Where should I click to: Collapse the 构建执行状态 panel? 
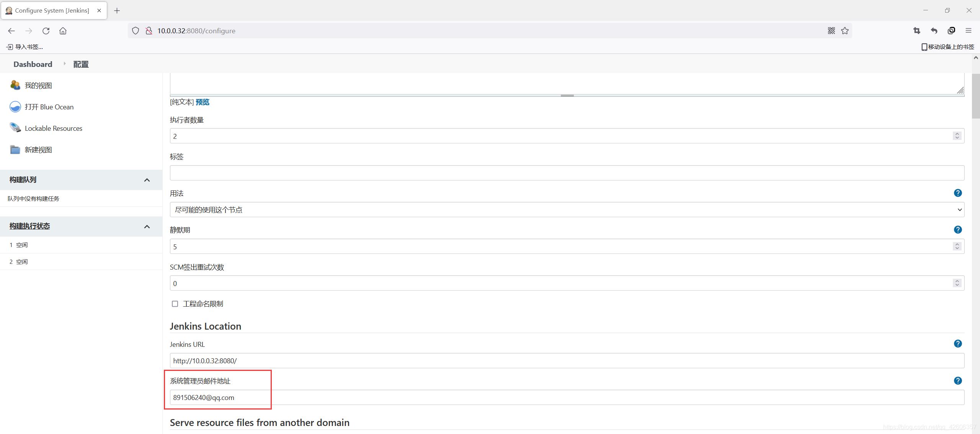coord(147,227)
